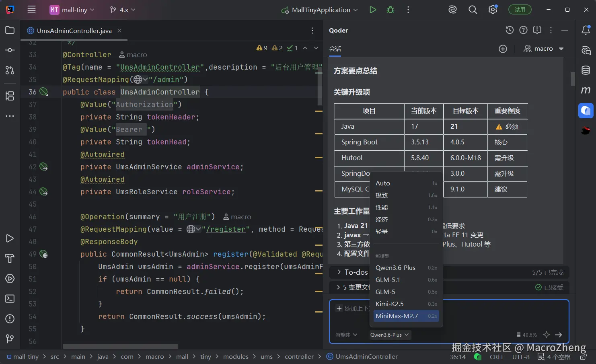The image size is (596, 364).
Task: Open MallTinyApplication run configuration dropdown
Action: click(320, 10)
